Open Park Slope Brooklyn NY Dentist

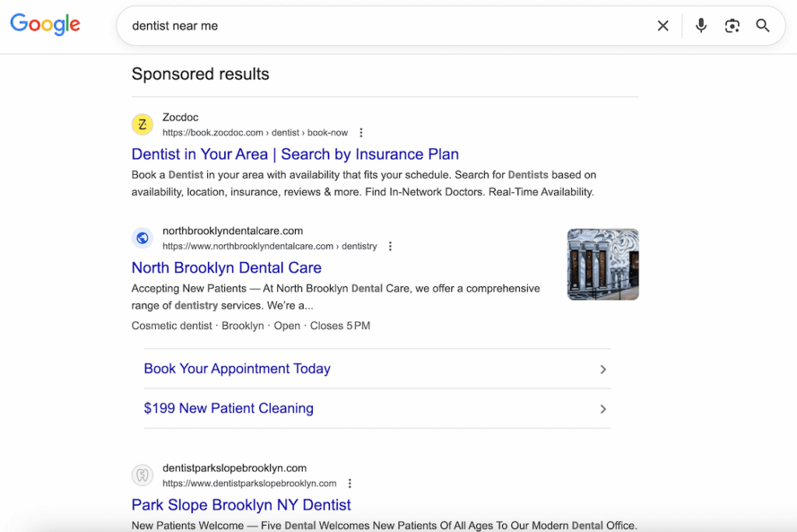pyautogui.click(x=241, y=504)
